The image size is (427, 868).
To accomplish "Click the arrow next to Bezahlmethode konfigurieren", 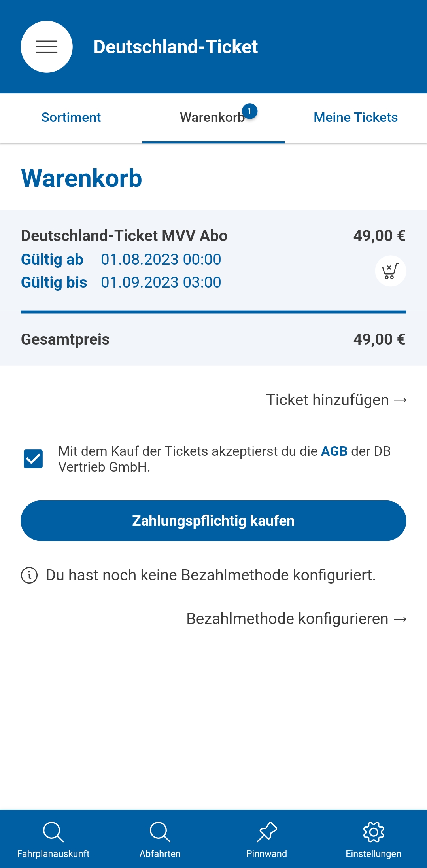I will point(400,619).
